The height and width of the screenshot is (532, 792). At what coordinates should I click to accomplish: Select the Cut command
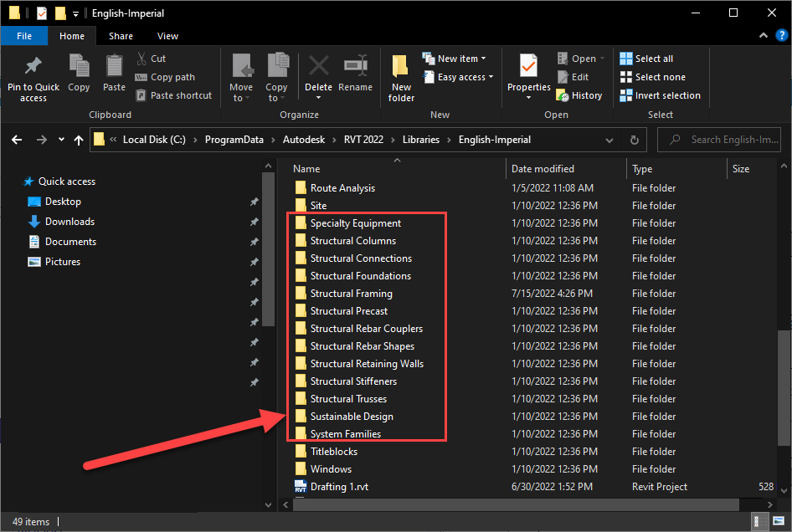pos(151,59)
